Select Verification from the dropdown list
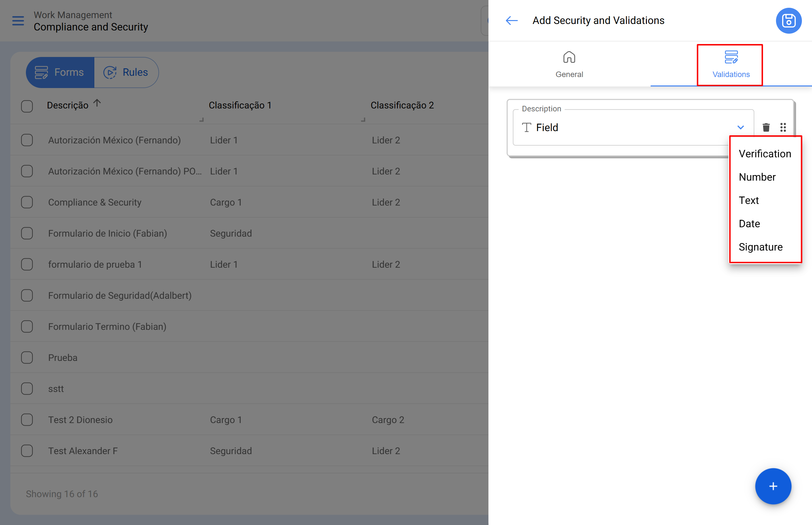812x525 pixels. (x=765, y=154)
